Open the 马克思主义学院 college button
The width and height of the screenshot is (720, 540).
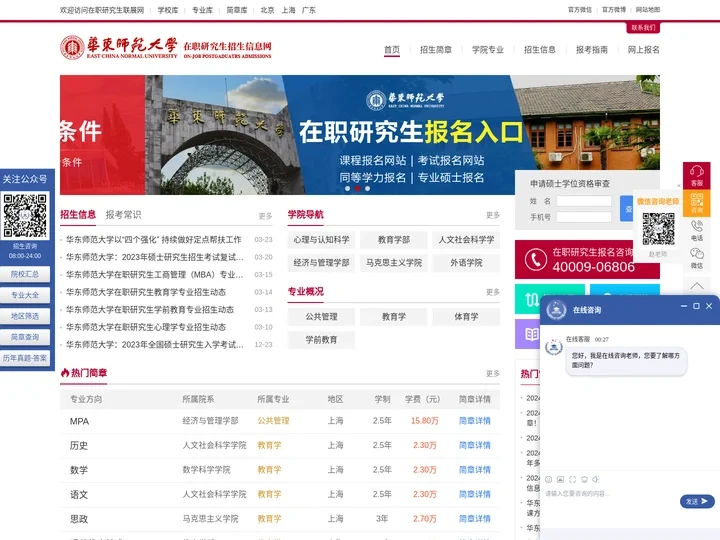(x=394, y=263)
